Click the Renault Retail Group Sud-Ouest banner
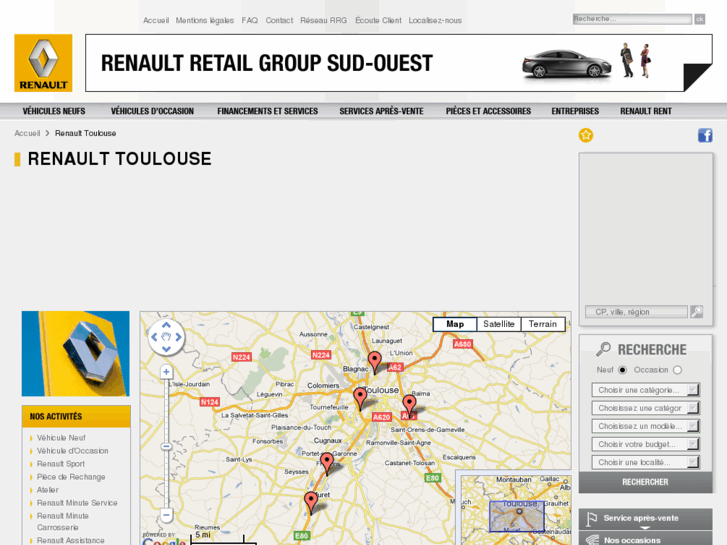The height and width of the screenshot is (545, 727). tap(399, 63)
